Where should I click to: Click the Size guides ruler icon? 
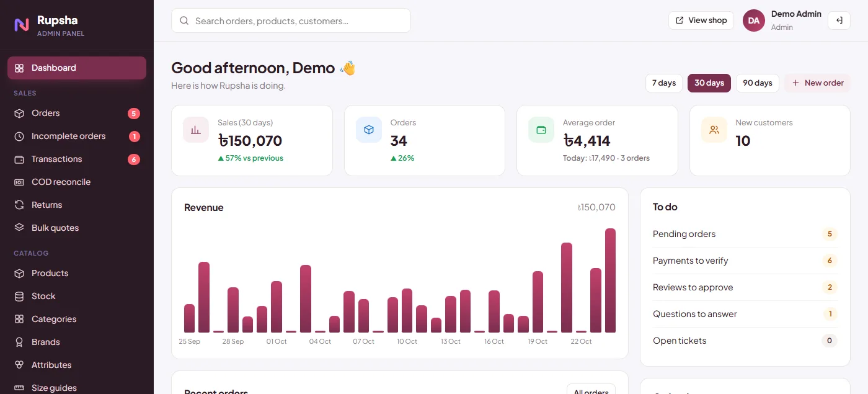coord(19,388)
